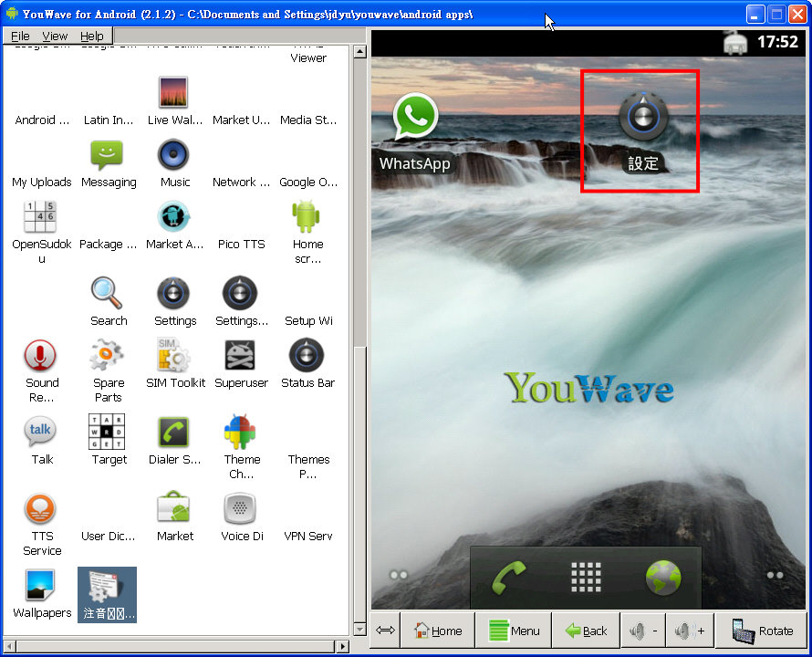Screen dimensions: 812x657
Task: Launch the Market shopping bag app
Action: (x=173, y=507)
